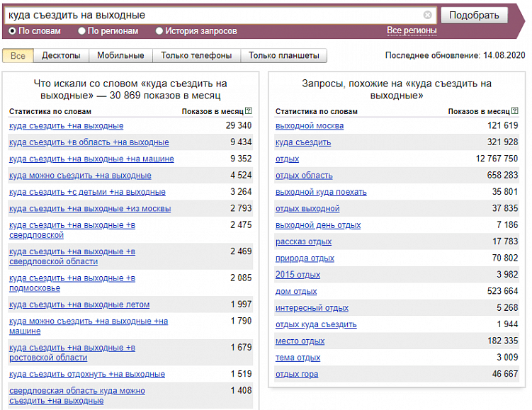Click help icon in right table header

click(x=515, y=111)
